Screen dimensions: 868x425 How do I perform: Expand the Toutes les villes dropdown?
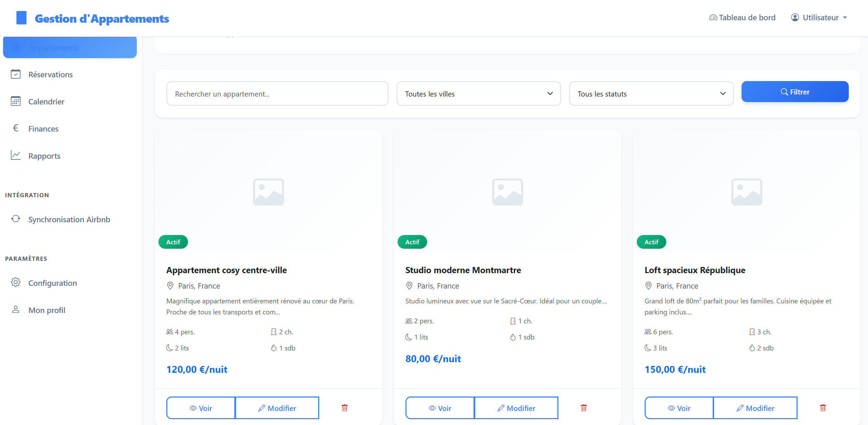click(x=478, y=93)
